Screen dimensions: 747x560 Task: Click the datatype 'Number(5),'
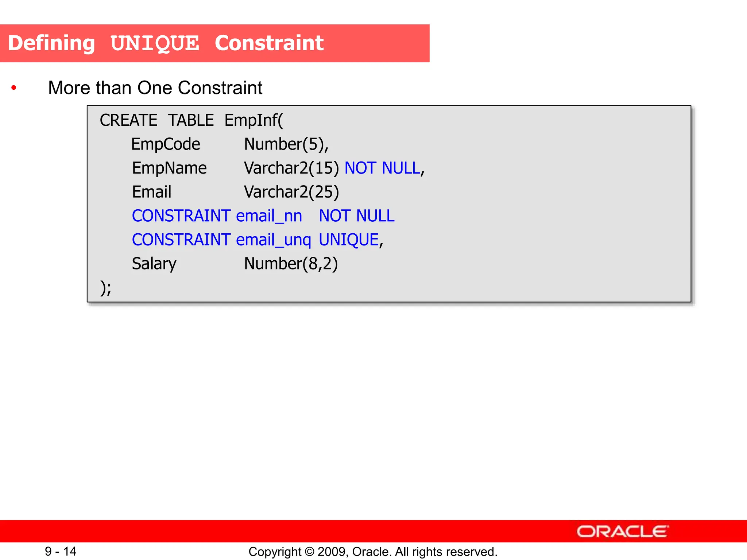tap(286, 144)
